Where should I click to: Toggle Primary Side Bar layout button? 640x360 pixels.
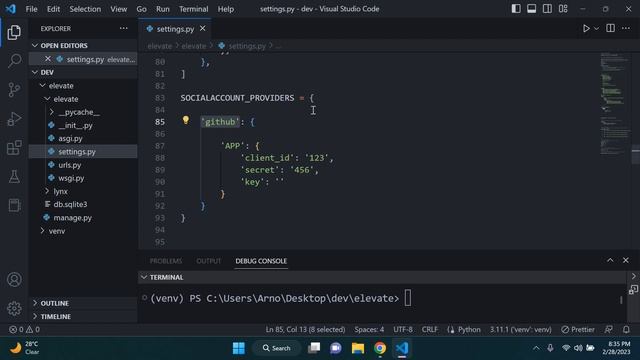pos(516,9)
